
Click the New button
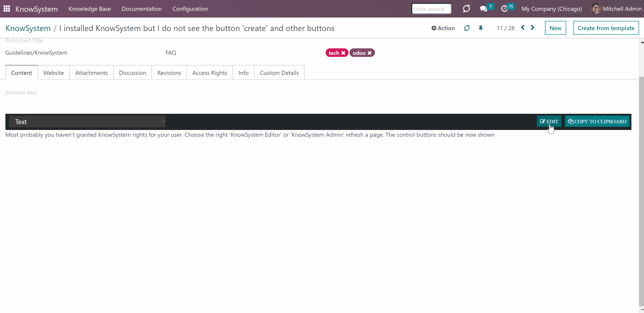coord(555,28)
